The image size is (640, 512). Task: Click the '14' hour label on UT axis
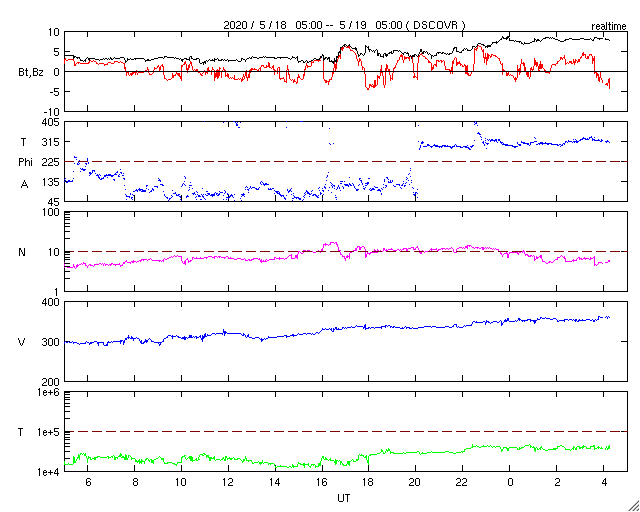point(275,483)
